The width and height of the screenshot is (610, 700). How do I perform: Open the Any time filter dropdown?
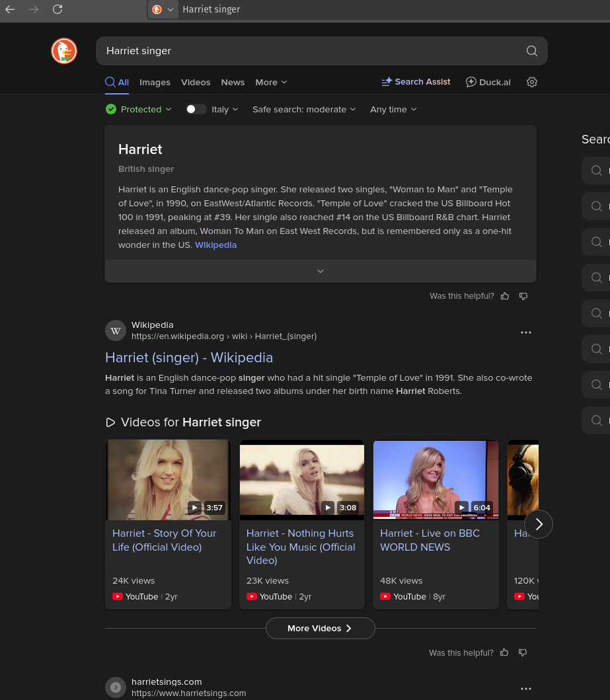393,109
